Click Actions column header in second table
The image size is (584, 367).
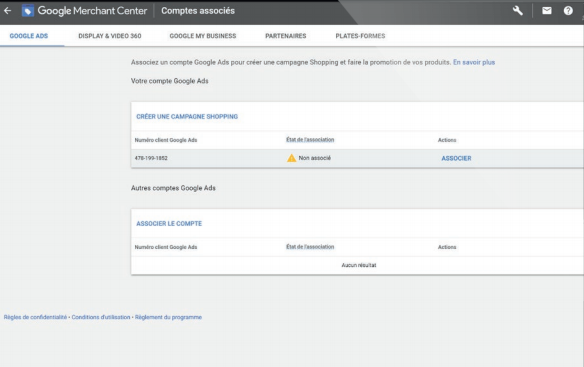coord(447,247)
